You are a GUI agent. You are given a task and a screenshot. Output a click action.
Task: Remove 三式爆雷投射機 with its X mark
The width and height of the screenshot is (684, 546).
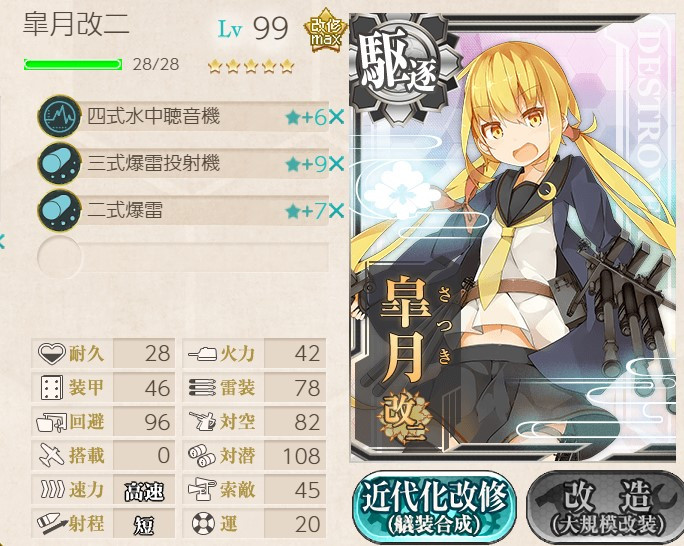click(336, 164)
